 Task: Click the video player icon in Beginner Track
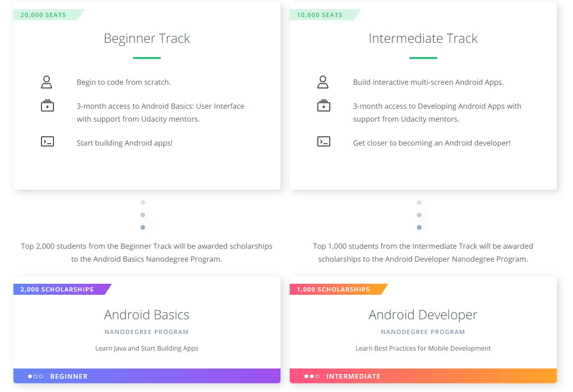click(47, 105)
